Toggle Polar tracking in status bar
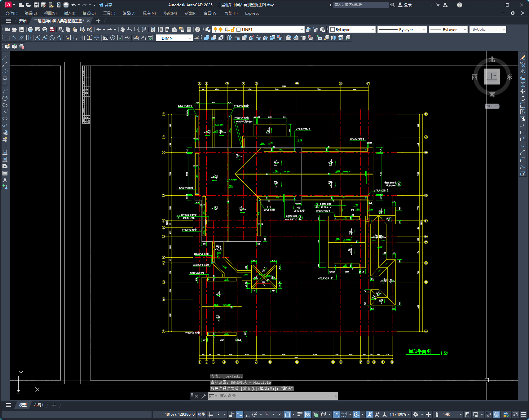Screen dimensions: 529x420 point(255,414)
